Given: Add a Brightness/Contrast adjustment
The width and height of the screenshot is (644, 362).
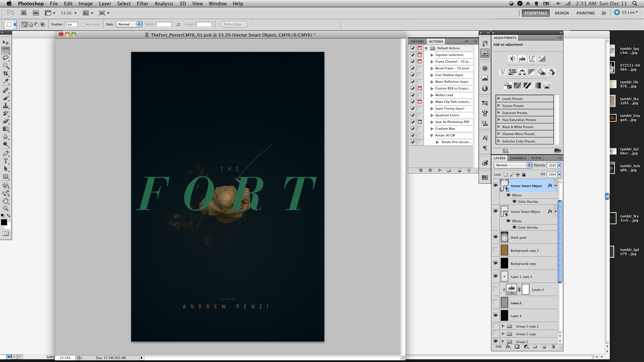Looking at the screenshot, I should click(512, 59).
